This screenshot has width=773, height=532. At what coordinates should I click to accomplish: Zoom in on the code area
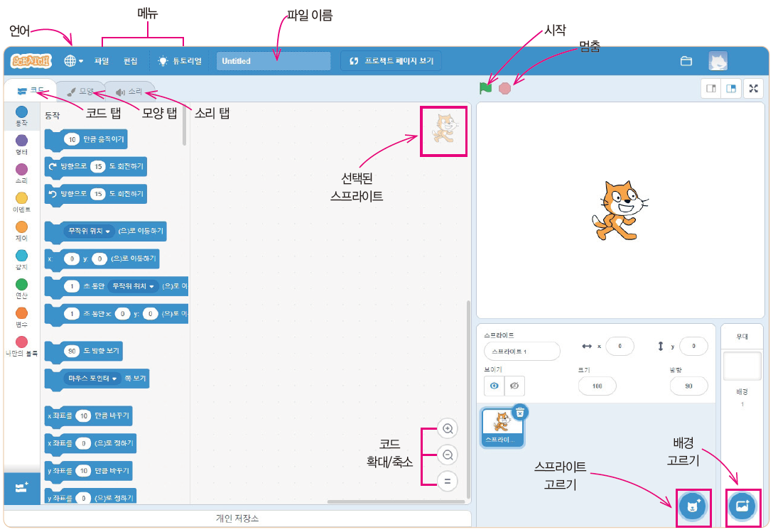click(x=447, y=429)
